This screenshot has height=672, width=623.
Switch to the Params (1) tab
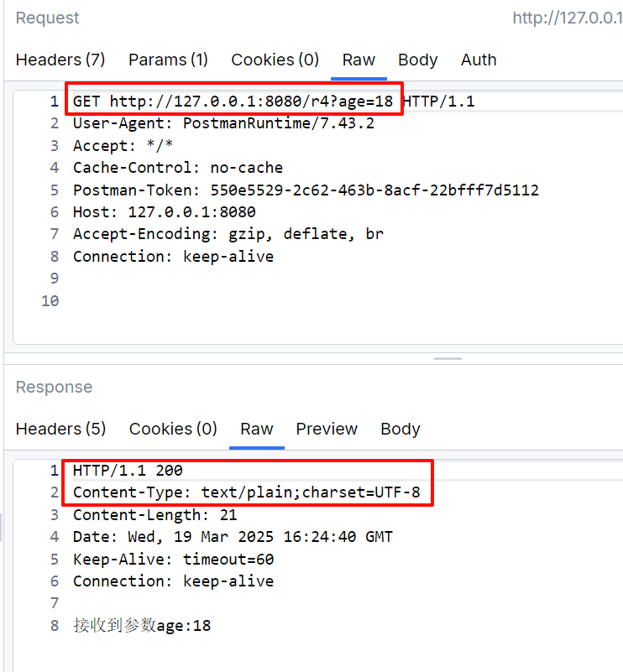(168, 60)
